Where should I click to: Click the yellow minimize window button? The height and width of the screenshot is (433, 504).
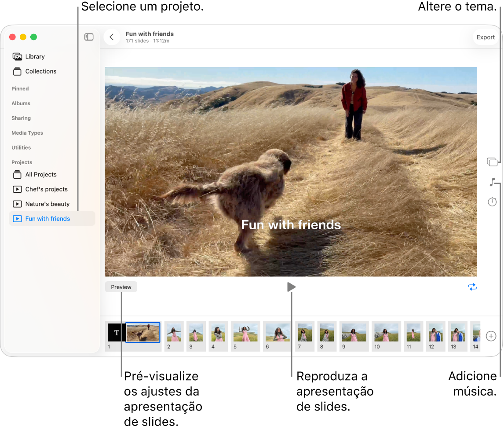point(23,37)
